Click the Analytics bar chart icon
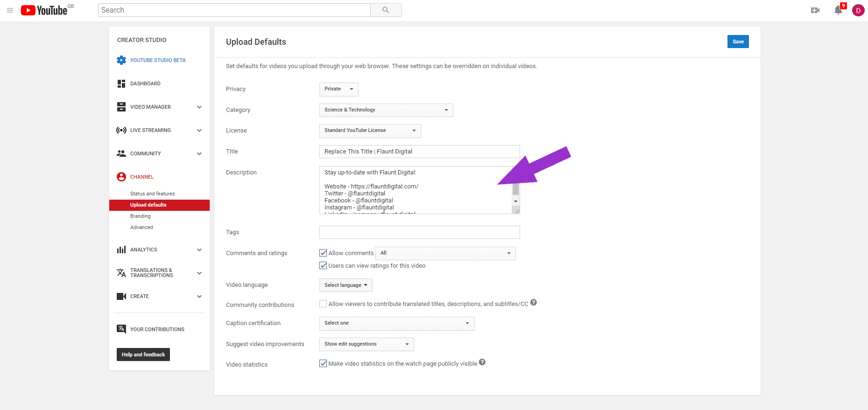 [121, 250]
